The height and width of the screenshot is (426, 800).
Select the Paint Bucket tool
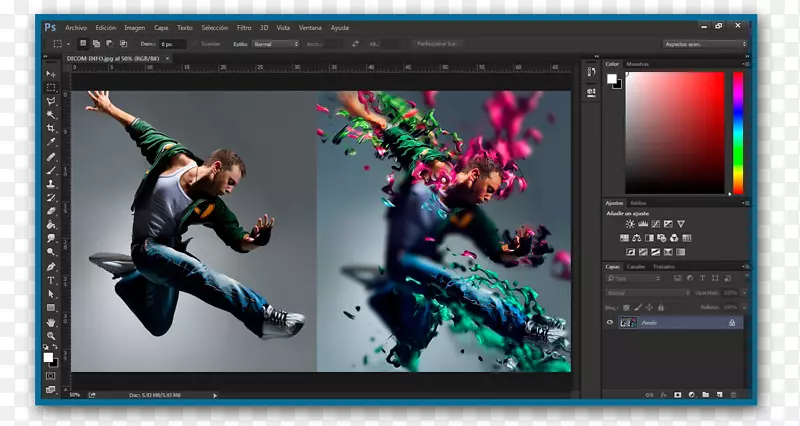tap(51, 224)
